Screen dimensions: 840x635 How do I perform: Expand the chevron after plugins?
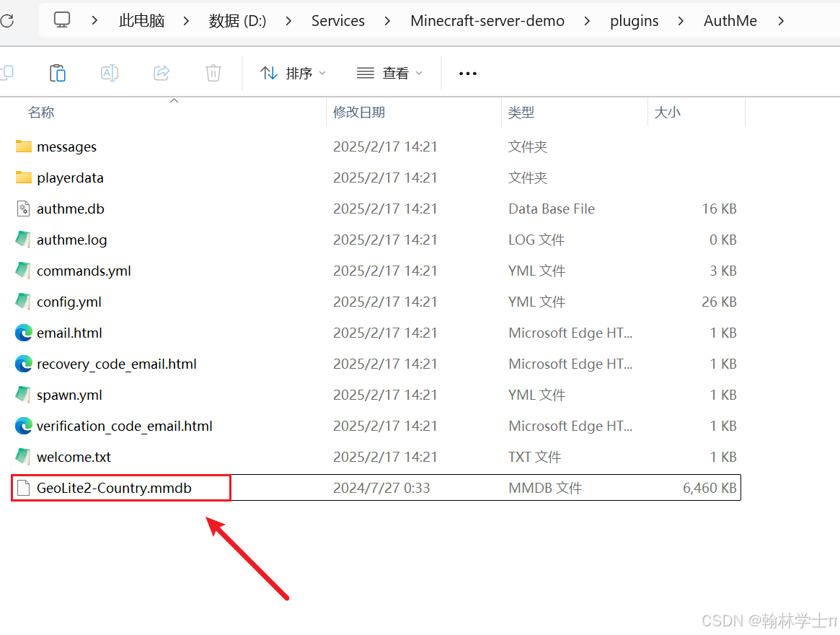tap(681, 20)
